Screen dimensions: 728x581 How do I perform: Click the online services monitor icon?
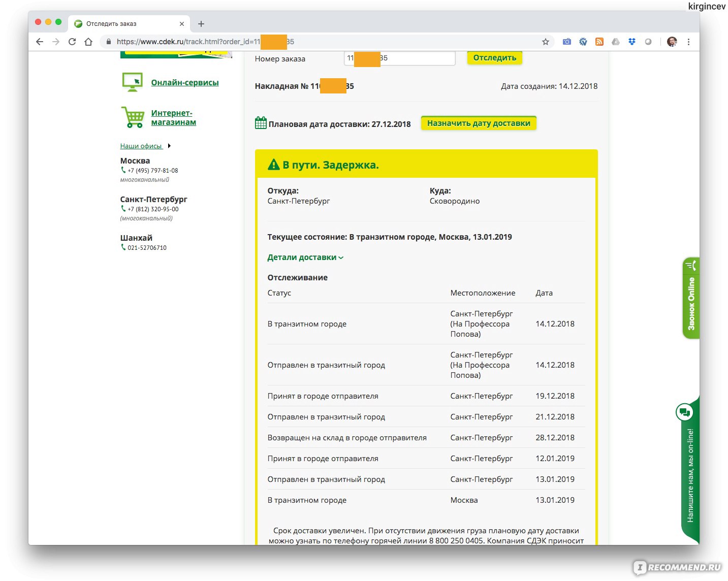pos(133,82)
